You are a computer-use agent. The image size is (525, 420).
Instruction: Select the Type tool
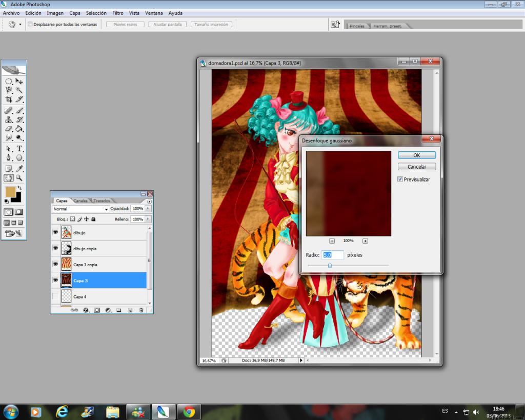click(x=19, y=149)
